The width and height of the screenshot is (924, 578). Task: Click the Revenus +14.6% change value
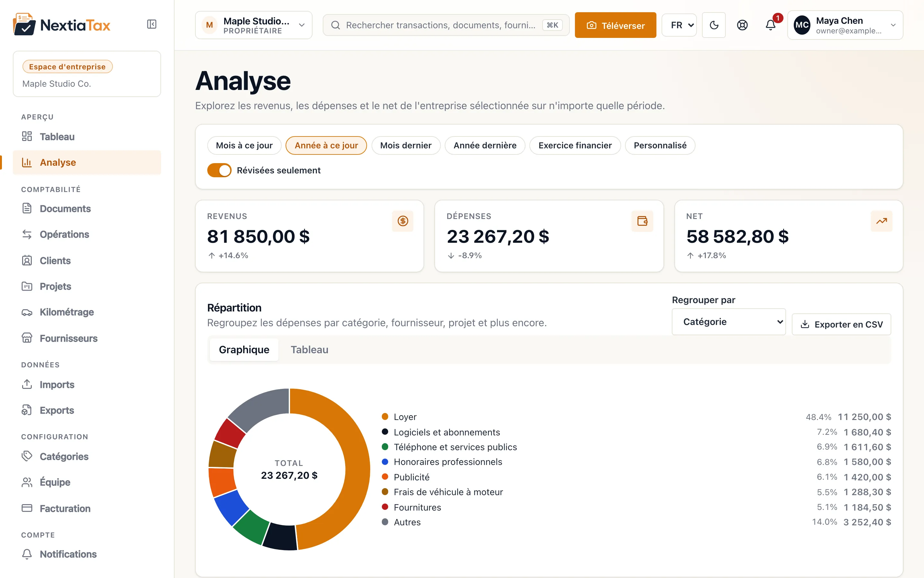[x=233, y=255]
